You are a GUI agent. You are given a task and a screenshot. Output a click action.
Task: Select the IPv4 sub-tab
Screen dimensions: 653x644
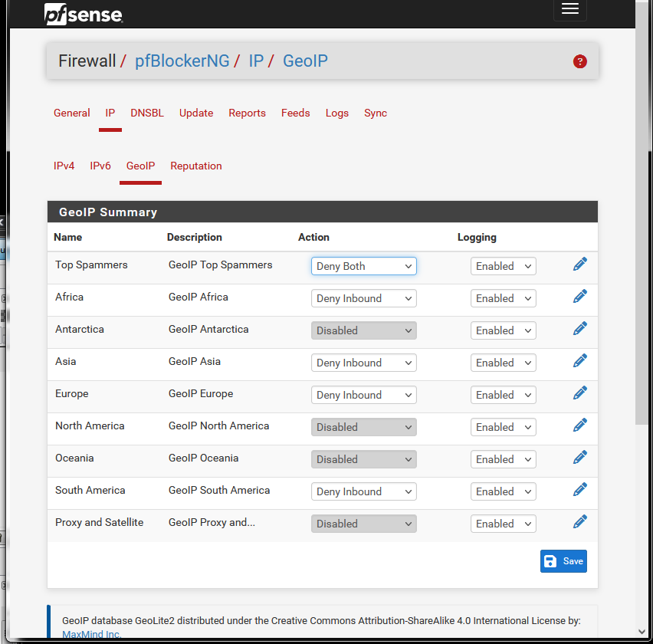(64, 166)
